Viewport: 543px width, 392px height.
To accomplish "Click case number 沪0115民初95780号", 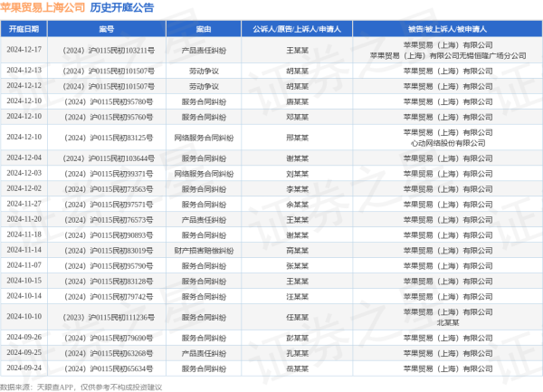I will pyautogui.click(x=109, y=101).
